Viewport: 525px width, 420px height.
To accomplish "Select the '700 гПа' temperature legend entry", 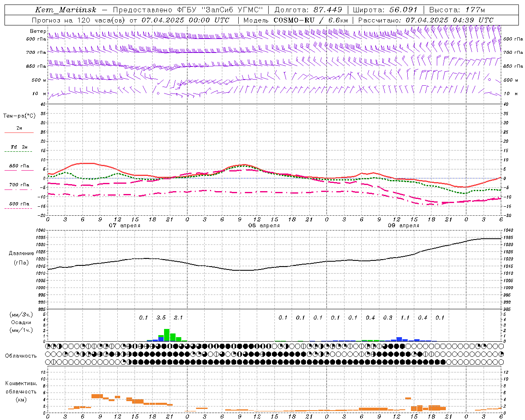I will click(19, 185).
